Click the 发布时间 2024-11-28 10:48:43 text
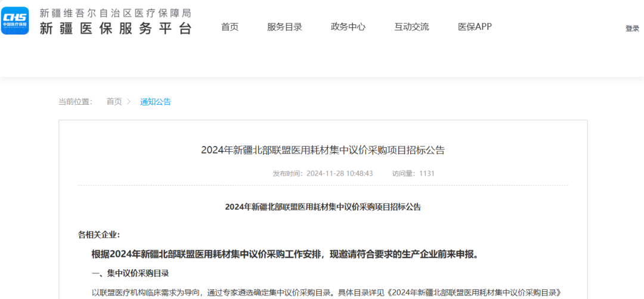 click(x=323, y=173)
